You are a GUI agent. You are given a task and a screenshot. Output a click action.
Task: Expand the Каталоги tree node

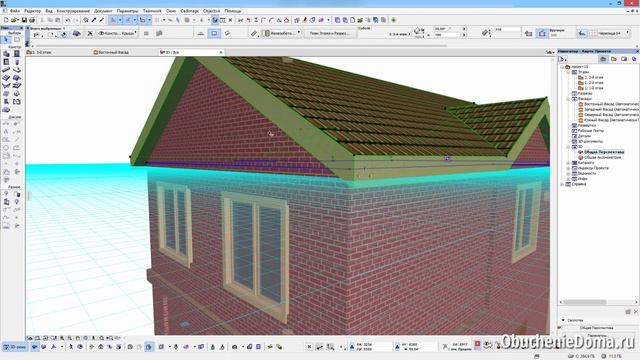[x=568, y=163]
